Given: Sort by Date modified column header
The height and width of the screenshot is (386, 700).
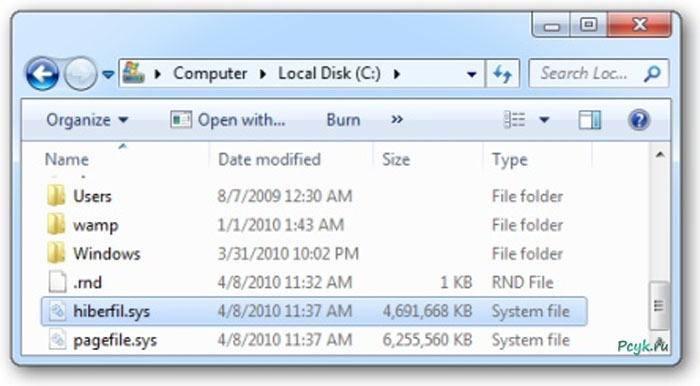Looking at the screenshot, I should (x=269, y=159).
